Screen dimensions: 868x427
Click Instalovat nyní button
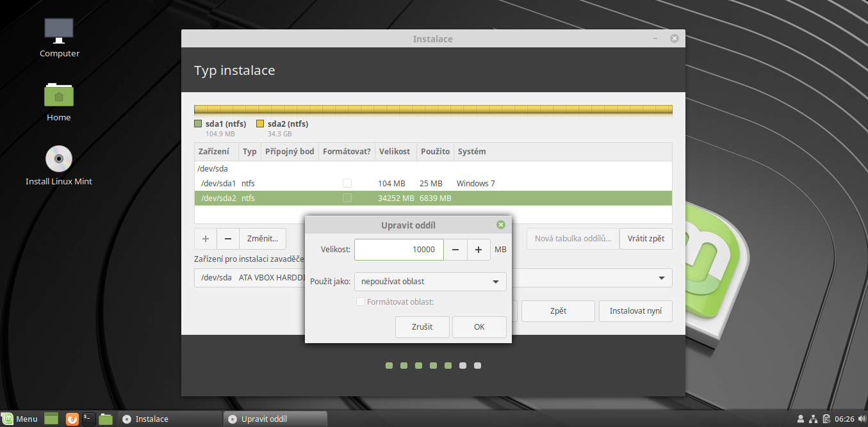635,311
